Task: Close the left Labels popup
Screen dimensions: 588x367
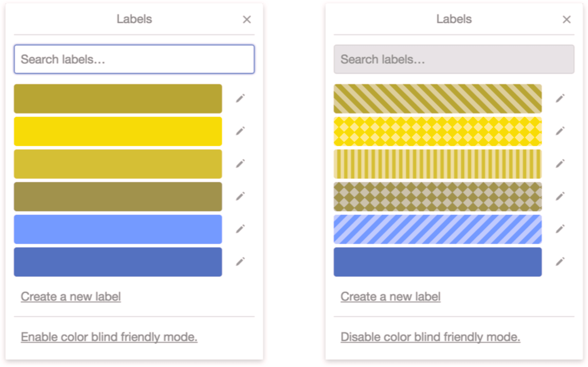Action: click(x=247, y=20)
